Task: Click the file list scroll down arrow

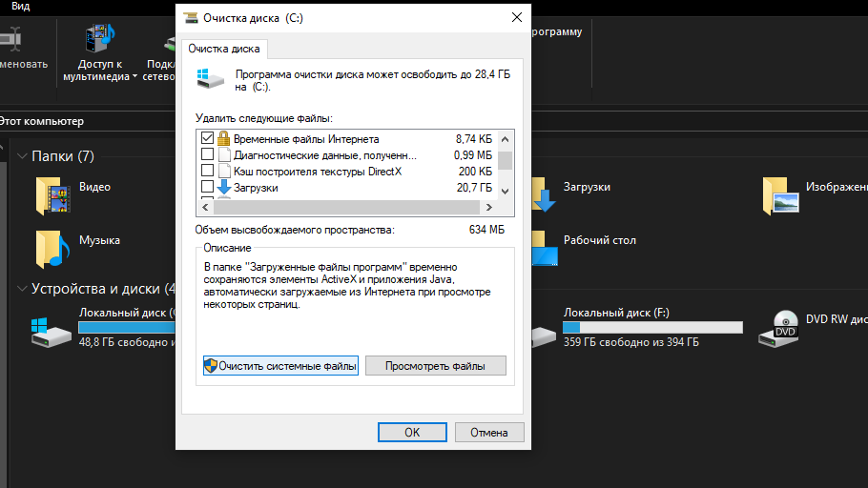Action: (x=505, y=191)
